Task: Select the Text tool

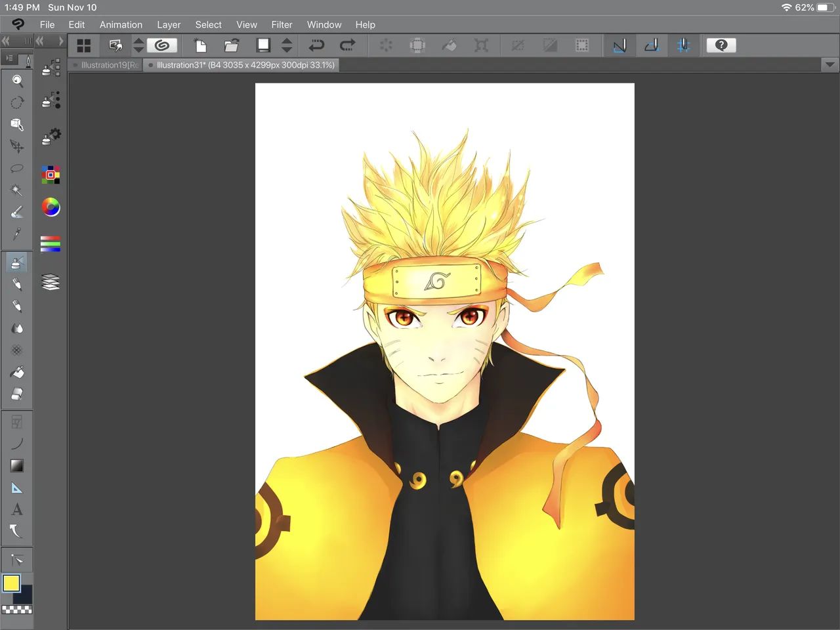Action: click(17, 509)
